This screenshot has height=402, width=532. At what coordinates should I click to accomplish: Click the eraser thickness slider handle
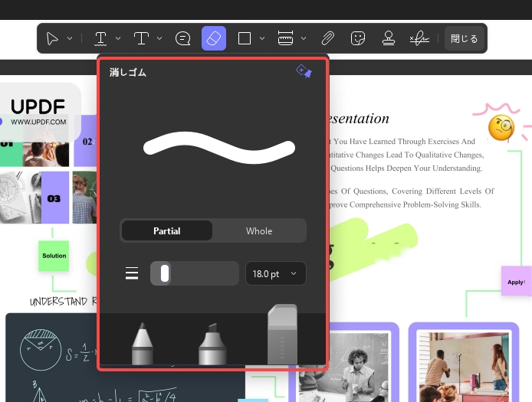click(165, 273)
